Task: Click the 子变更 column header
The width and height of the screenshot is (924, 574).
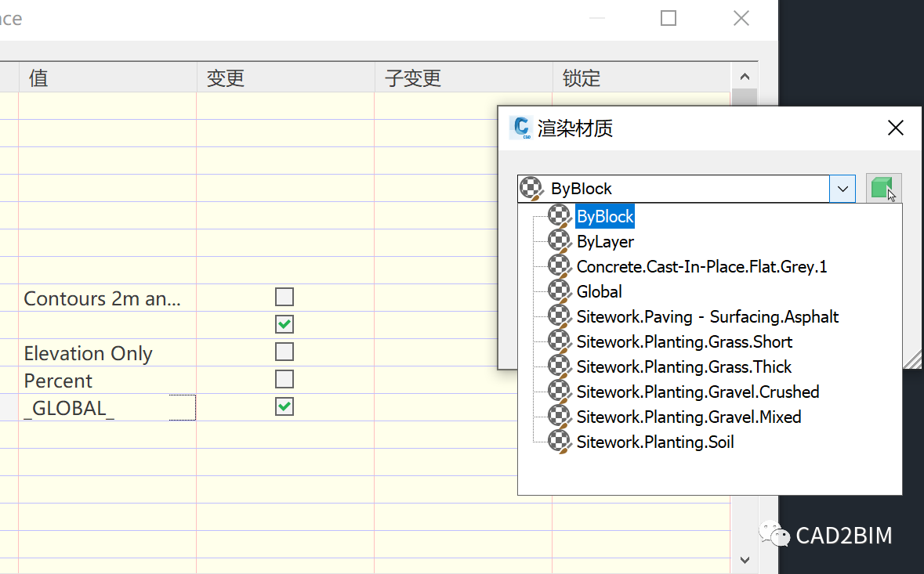Action: pos(464,77)
